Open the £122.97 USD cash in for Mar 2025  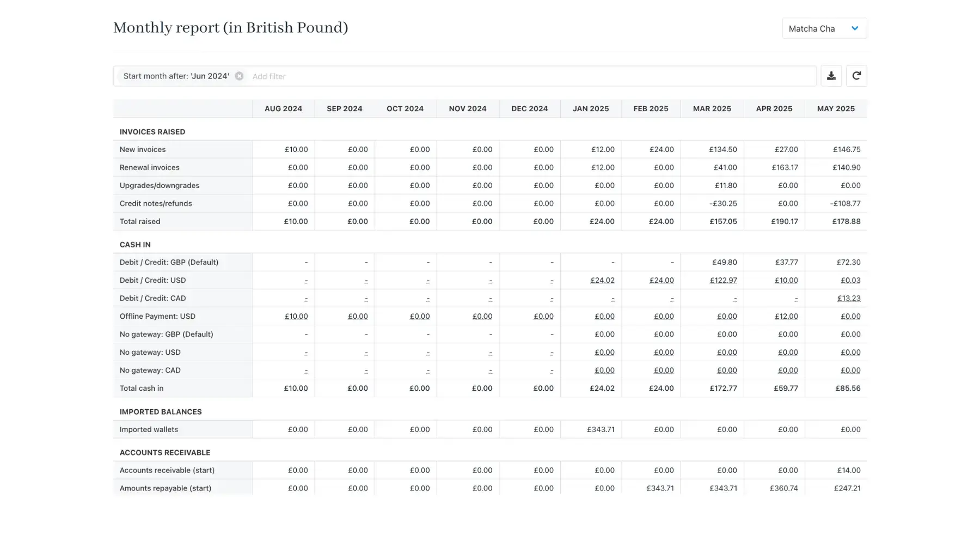tap(723, 280)
